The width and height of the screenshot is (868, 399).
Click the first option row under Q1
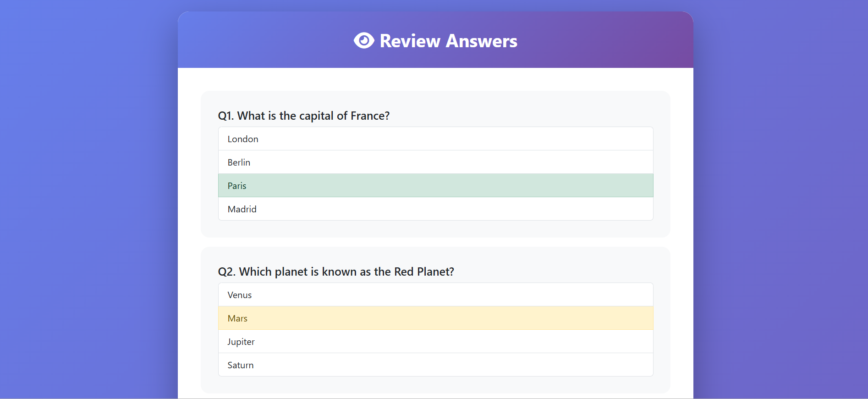tap(435, 139)
